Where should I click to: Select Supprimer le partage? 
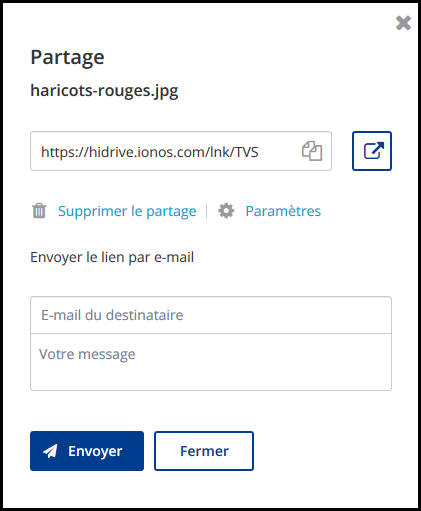127,211
